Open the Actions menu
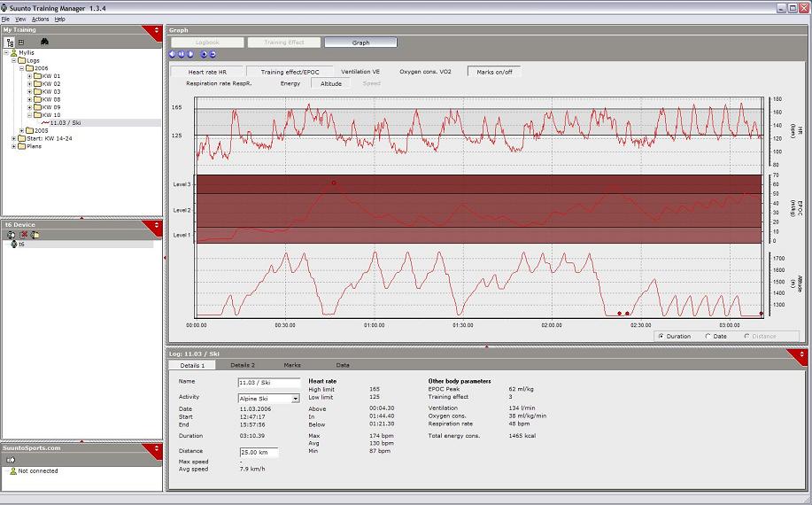Viewport: 812px width, 505px height. coord(40,19)
